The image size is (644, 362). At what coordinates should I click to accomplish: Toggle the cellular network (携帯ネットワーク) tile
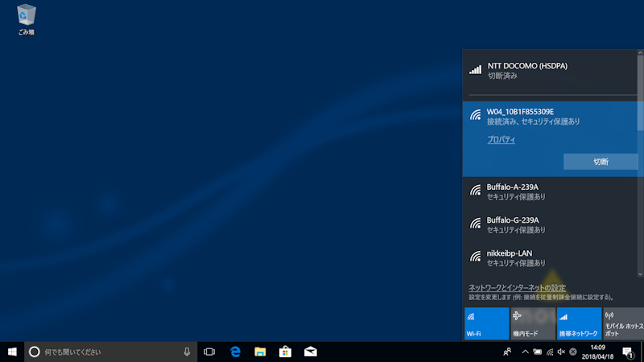[x=579, y=323]
